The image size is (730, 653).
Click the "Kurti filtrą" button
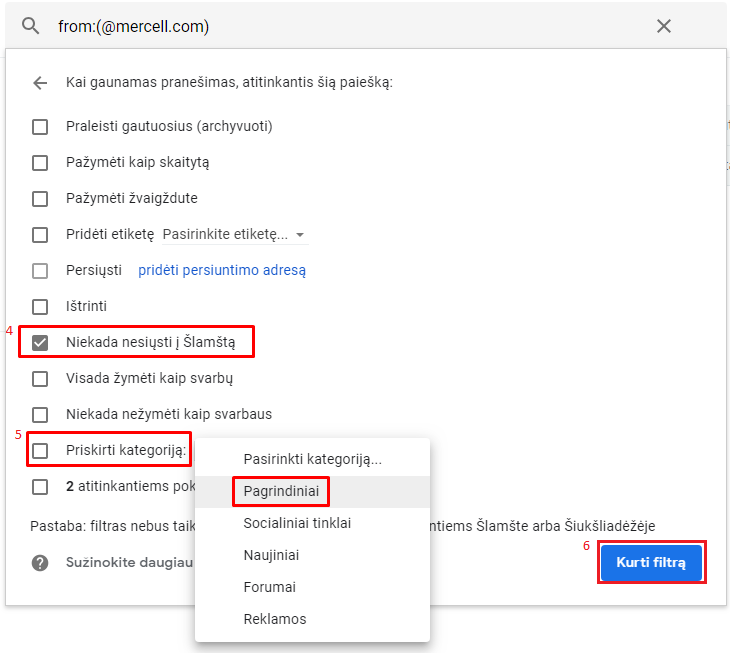pyautogui.click(x=651, y=563)
